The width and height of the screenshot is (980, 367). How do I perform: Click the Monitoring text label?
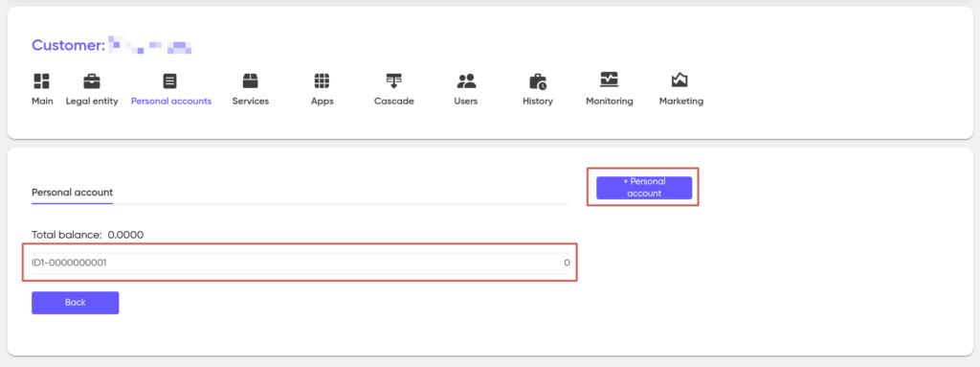(610, 102)
